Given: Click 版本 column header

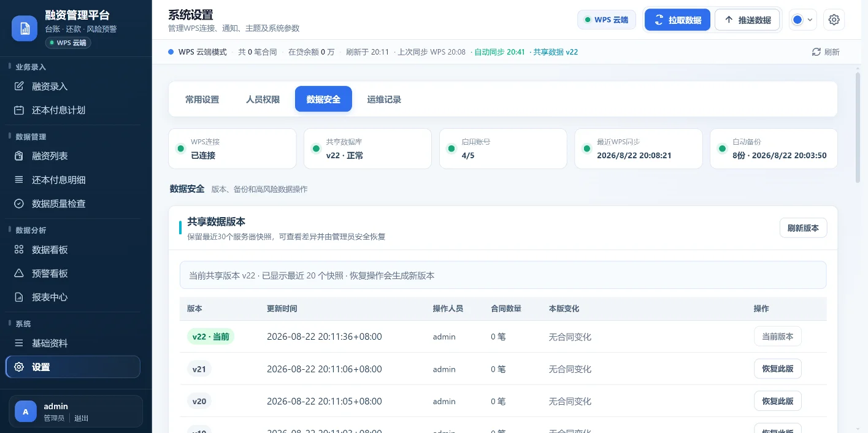Looking at the screenshot, I should (x=194, y=308).
